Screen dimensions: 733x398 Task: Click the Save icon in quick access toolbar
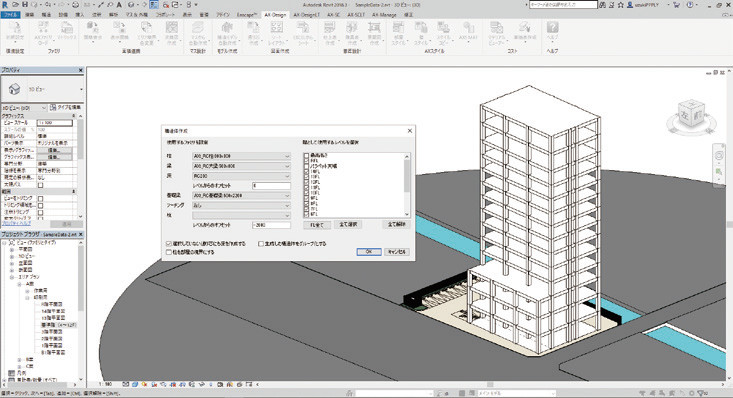(25, 5)
